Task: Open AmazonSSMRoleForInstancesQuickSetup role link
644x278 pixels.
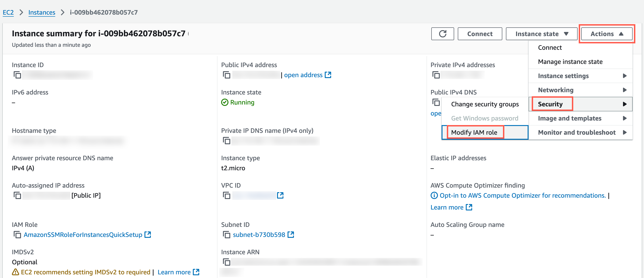Action: (83, 234)
